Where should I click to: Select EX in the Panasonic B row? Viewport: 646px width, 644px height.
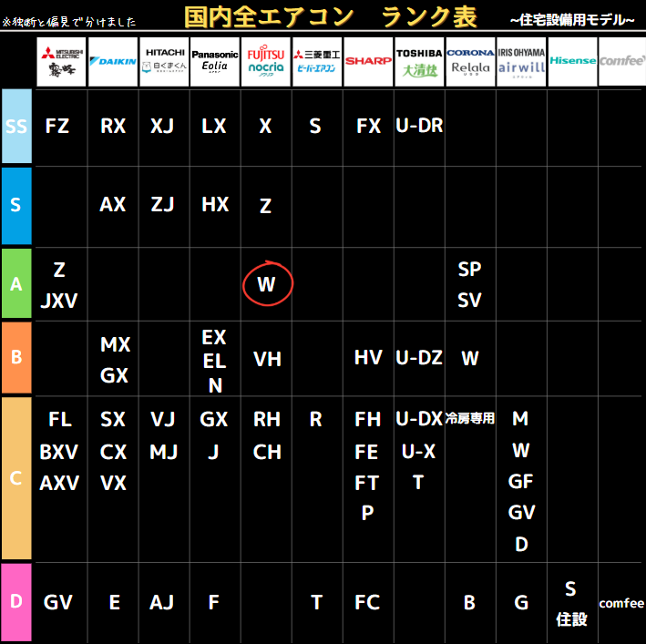click(214, 338)
